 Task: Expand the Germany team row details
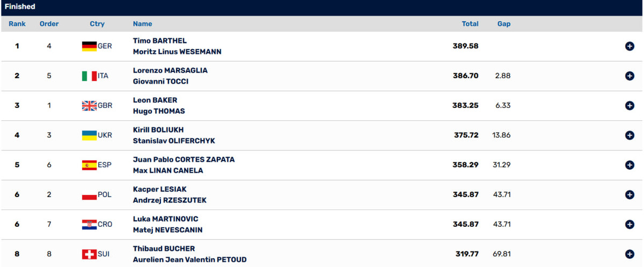pos(630,46)
